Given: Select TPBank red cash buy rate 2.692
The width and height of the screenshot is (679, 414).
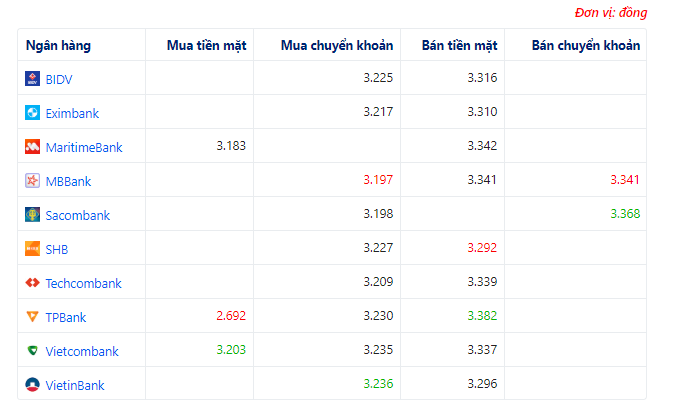Looking at the screenshot, I should [x=231, y=316].
